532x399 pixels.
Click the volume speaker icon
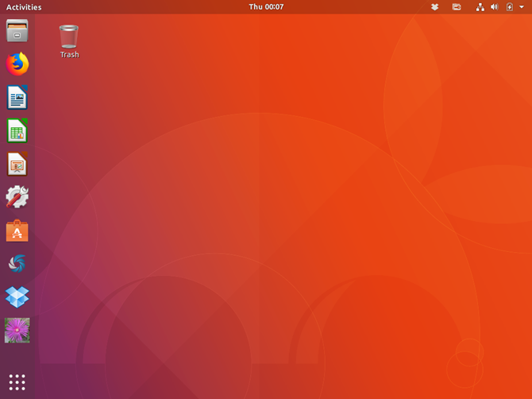[x=495, y=7]
